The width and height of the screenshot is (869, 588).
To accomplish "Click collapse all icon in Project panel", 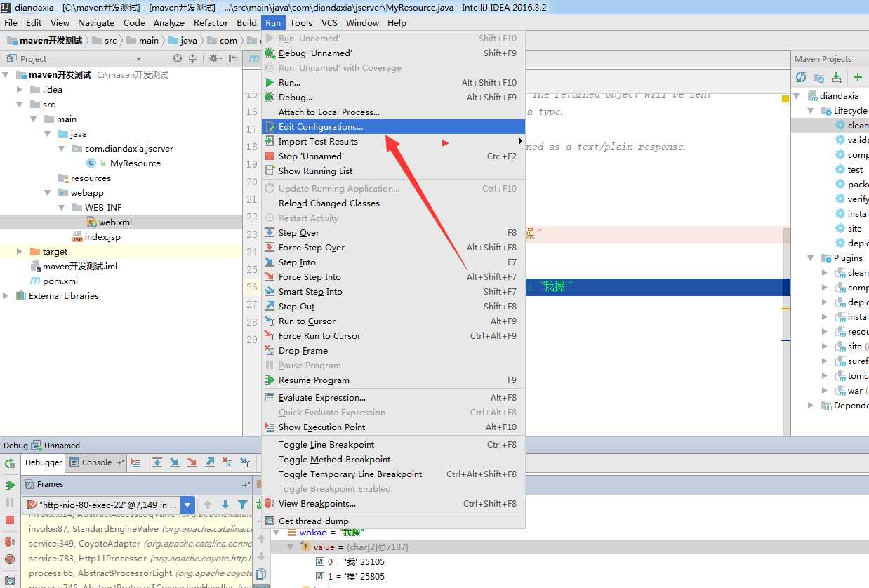I will (193, 59).
